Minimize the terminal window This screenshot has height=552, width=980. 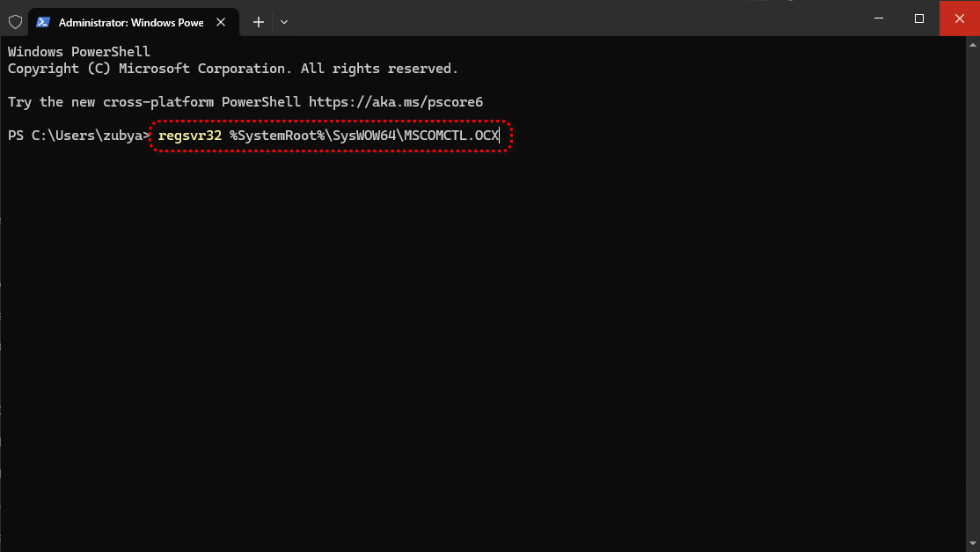click(878, 18)
